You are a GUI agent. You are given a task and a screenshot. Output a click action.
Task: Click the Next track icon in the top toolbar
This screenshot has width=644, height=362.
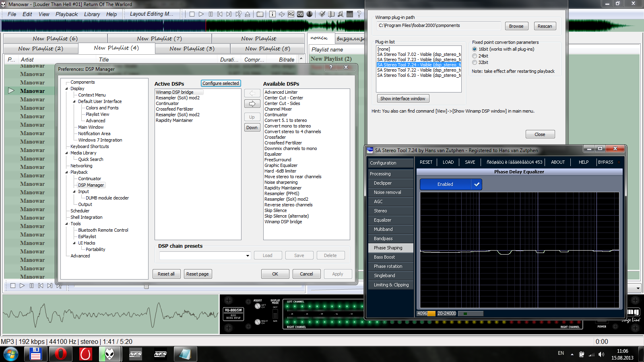click(229, 14)
